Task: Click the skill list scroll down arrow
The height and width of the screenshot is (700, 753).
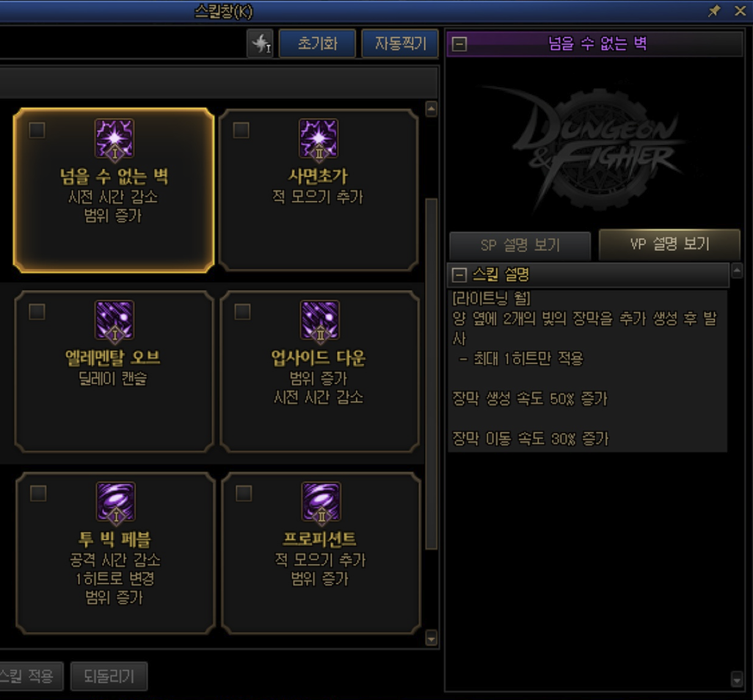Action: click(x=432, y=638)
